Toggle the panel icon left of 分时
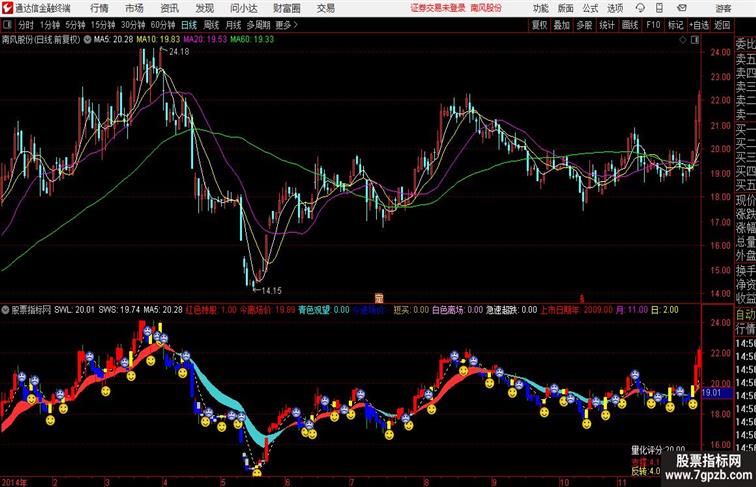756x487 pixels. [x=7, y=25]
